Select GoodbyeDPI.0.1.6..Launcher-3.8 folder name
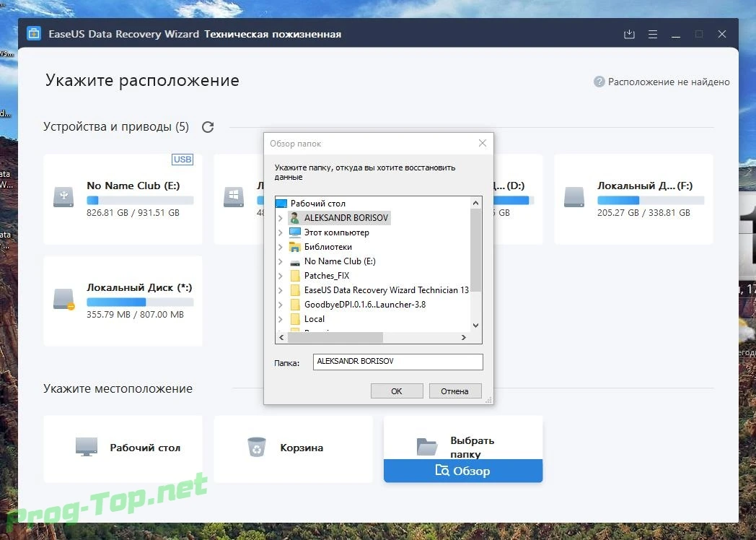Viewport: 756px width, 540px height. [x=365, y=305]
